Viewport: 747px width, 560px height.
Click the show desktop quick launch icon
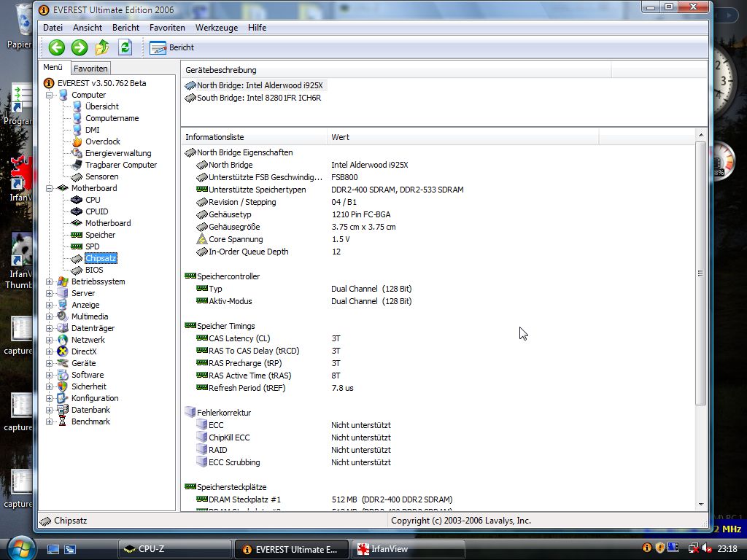pyautogui.click(x=53, y=550)
